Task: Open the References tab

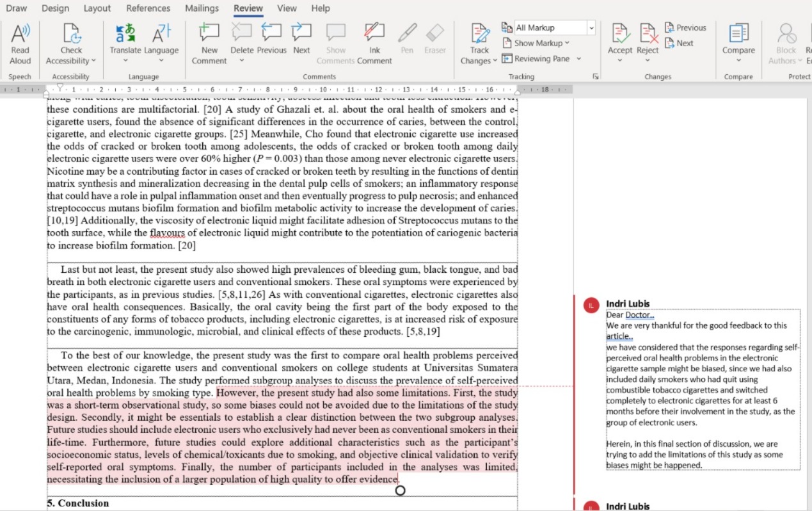Action: [148, 8]
